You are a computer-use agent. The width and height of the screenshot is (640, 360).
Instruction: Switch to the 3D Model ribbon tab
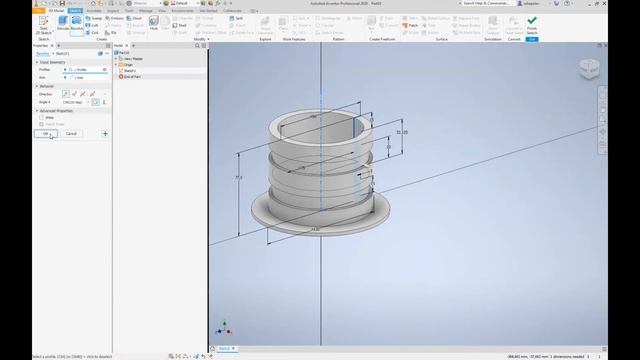click(56, 11)
